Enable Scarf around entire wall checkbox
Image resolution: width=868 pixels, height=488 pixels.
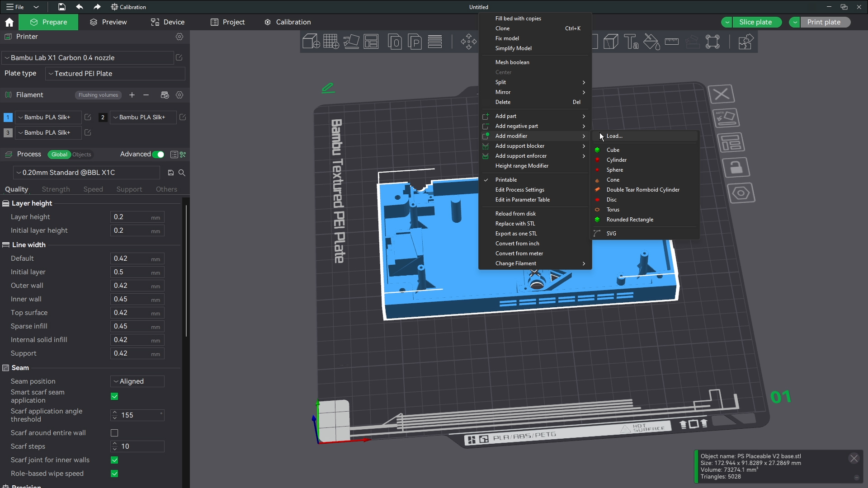[x=114, y=433]
